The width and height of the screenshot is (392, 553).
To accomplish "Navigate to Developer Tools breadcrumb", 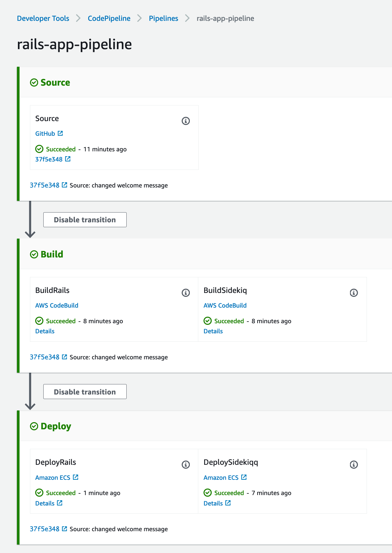I will coord(43,19).
